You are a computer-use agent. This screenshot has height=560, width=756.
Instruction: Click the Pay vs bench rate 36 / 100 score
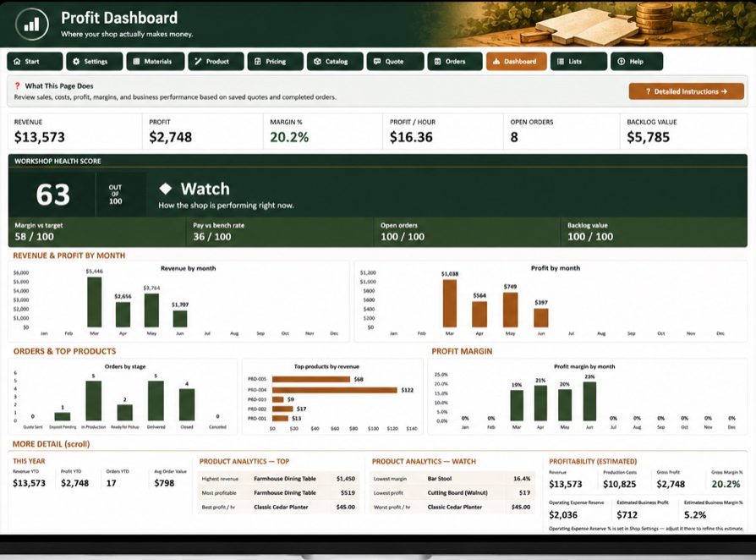(212, 236)
